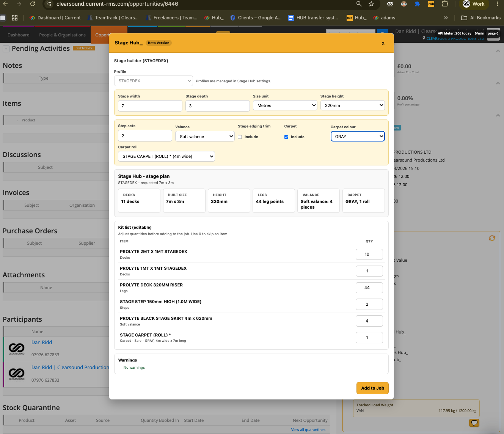Click quantity field for PROLYTE BLACK STAGE SKIRT
504x434 pixels.
(x=369, y=321)
